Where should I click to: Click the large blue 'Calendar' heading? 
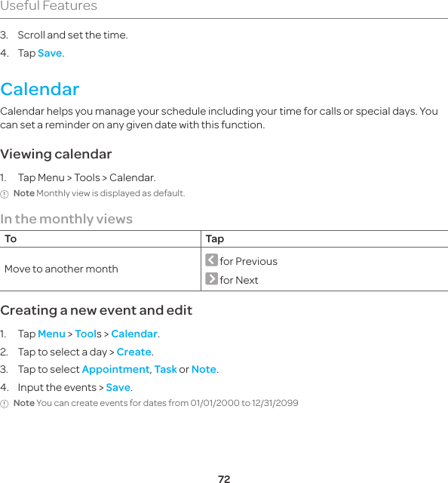pos(40,89)
